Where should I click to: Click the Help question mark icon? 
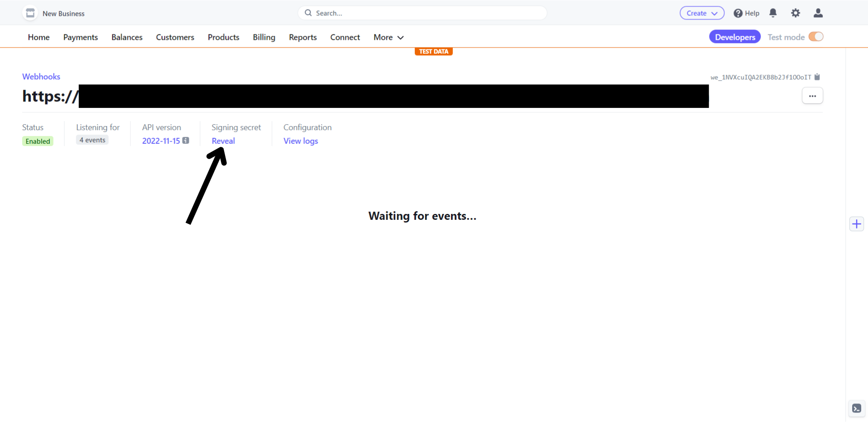coord(738,13)
